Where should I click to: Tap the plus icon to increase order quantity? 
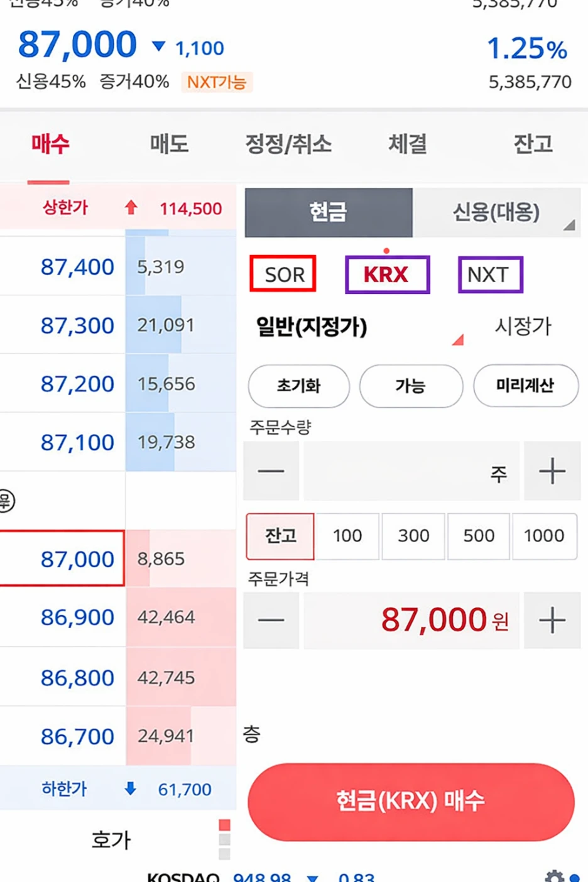pos(552,471)
